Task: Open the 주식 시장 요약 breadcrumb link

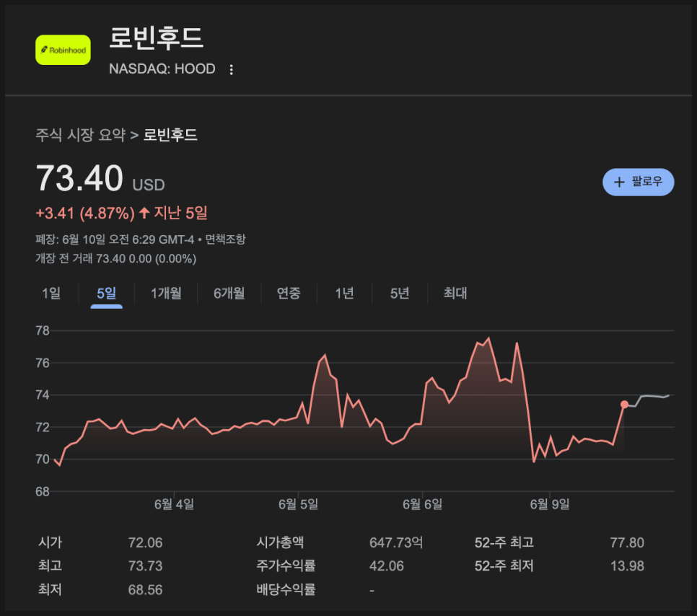Action: coord(81,135)
